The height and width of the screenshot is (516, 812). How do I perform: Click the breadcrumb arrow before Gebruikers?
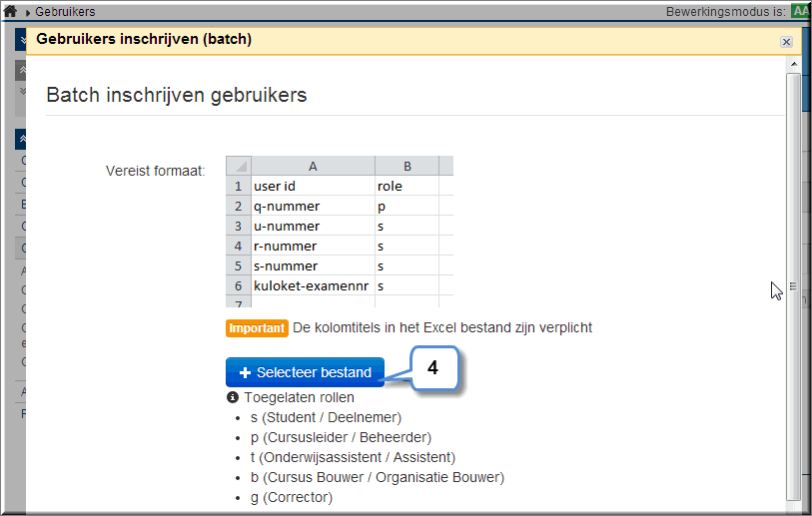pos(28,12)
